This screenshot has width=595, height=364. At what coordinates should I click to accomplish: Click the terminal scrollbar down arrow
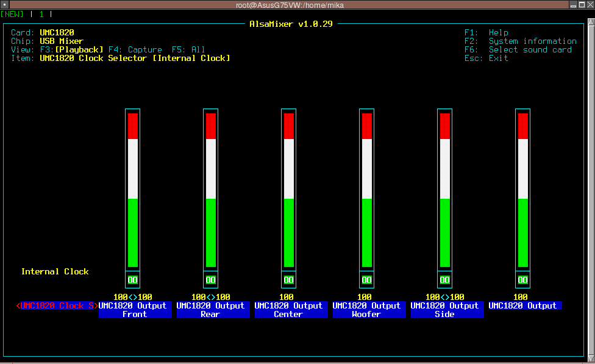coord(591,359)
